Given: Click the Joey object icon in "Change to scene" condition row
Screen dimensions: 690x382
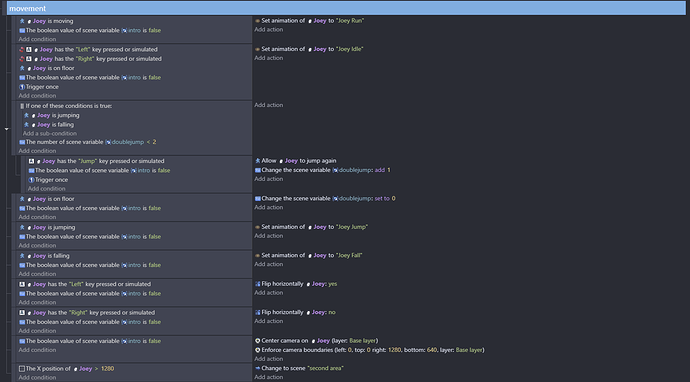Looking at the screenshot, I should point(76,369).
